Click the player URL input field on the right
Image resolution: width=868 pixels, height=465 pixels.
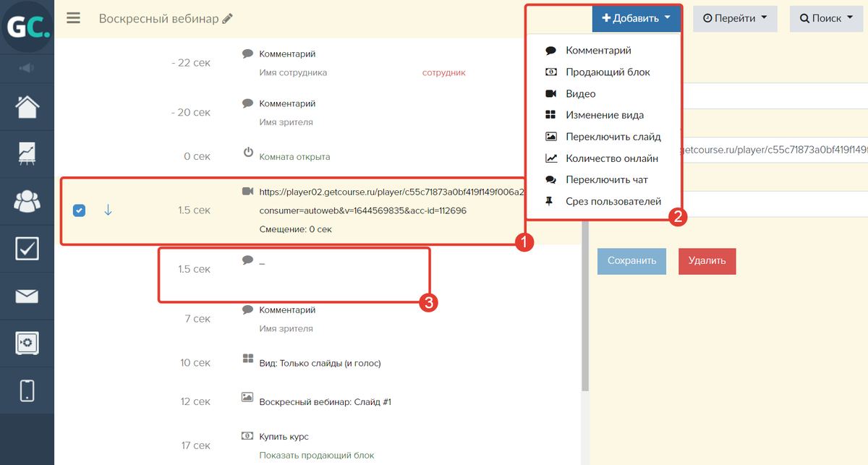(774, 150)
